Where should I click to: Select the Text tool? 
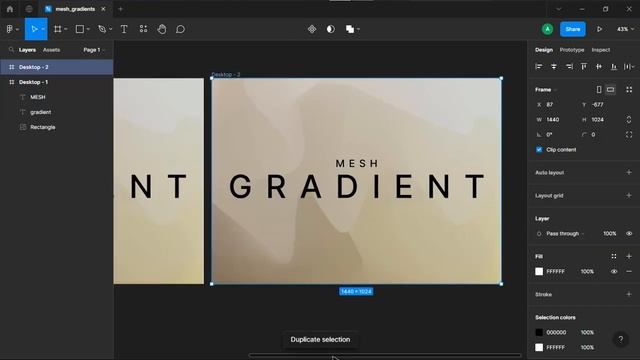[x=124, y=29]
